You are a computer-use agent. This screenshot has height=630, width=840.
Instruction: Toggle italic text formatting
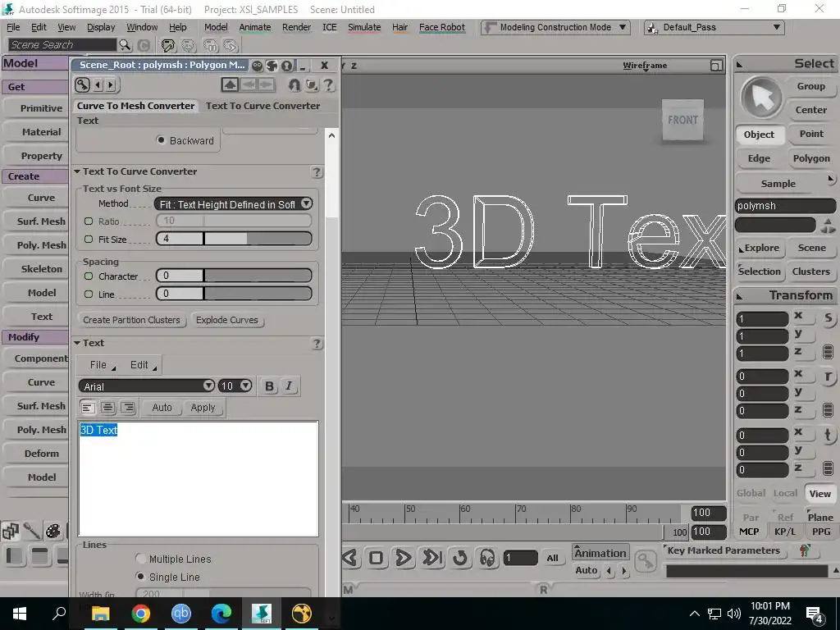pyautogui.click(x=289, y=386)
